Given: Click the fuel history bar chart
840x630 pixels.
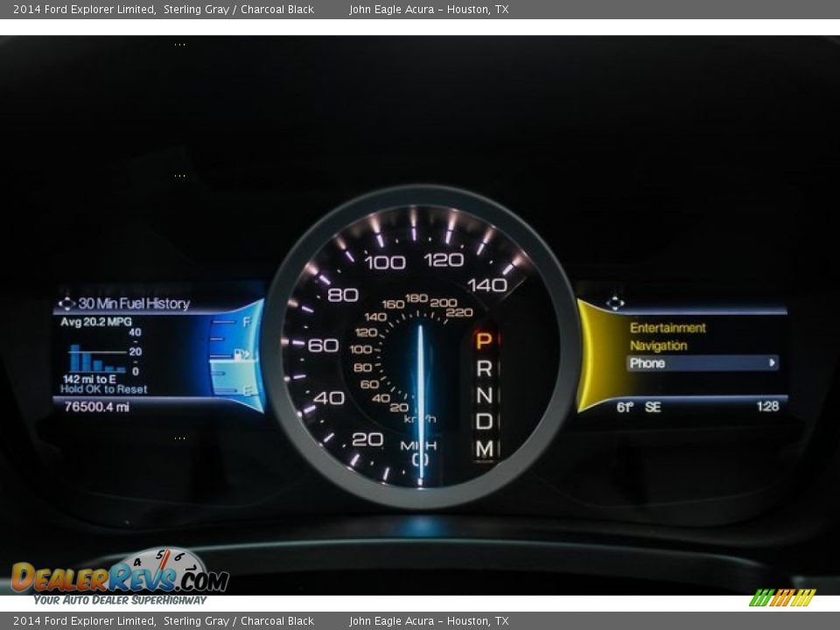Looking at the screenshot, I should pos(96,358).
